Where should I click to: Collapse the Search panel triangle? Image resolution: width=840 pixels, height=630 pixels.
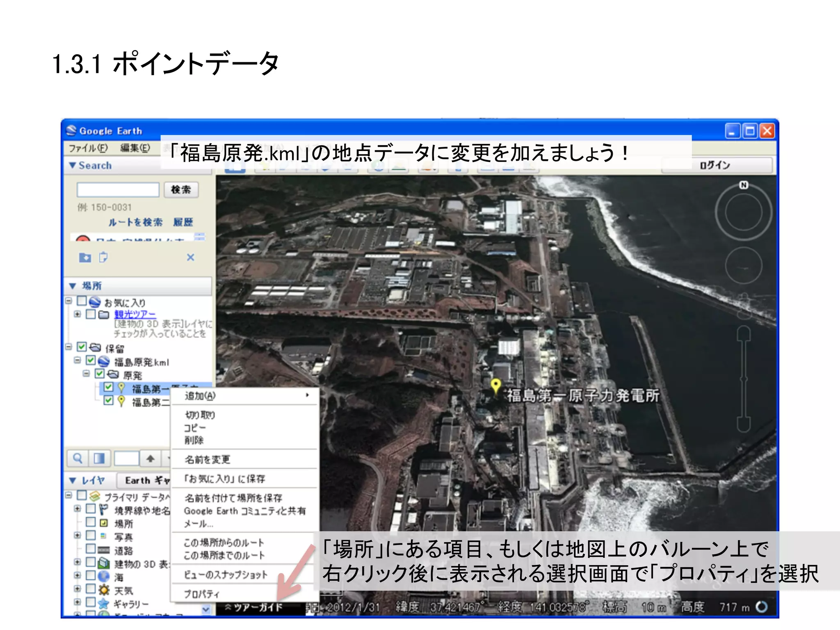pyautogui.click(x=73, y=165)
